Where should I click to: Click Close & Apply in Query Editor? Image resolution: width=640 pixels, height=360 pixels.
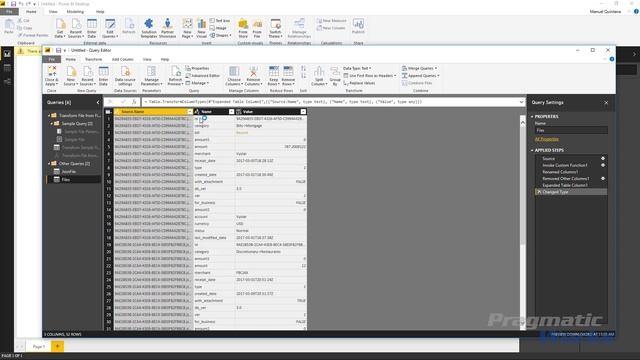(x=52, y=76)
